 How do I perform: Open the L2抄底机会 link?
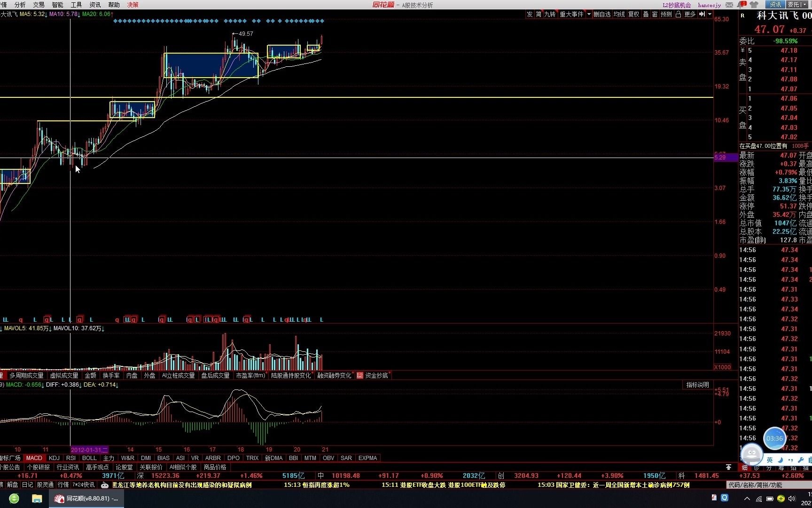click(677, 5)
